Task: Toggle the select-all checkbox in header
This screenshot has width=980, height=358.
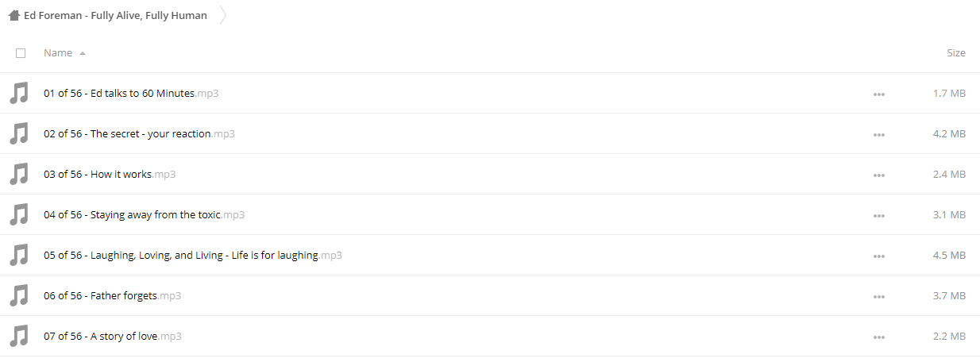Action: tap(21, 53)
